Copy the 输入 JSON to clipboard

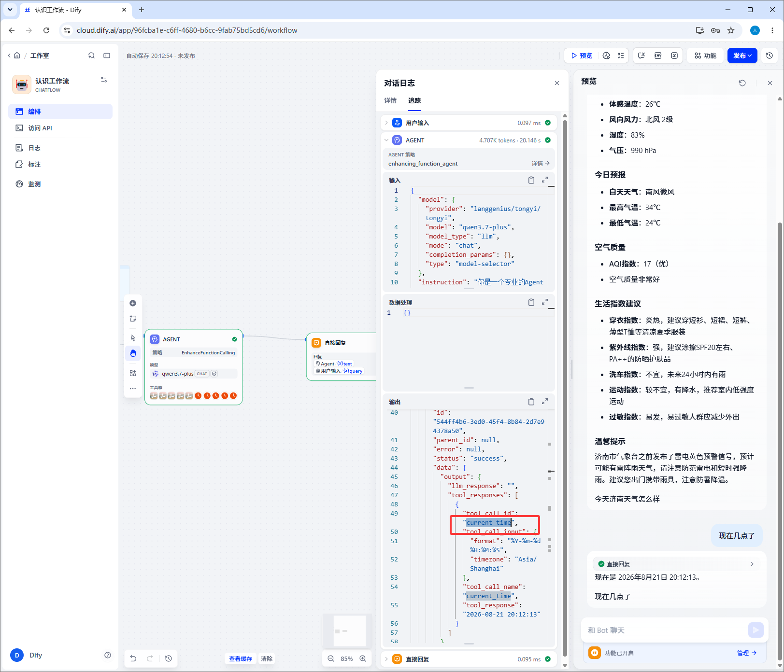(x=531, y=180)
